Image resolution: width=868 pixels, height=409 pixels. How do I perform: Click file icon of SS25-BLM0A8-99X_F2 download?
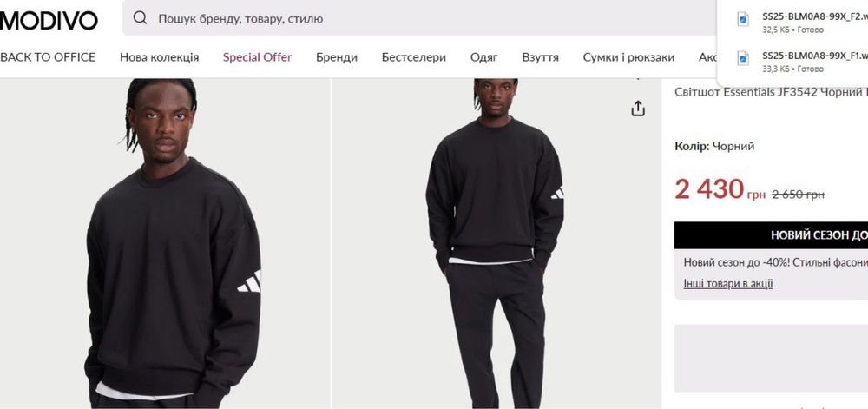pos(743,19)
